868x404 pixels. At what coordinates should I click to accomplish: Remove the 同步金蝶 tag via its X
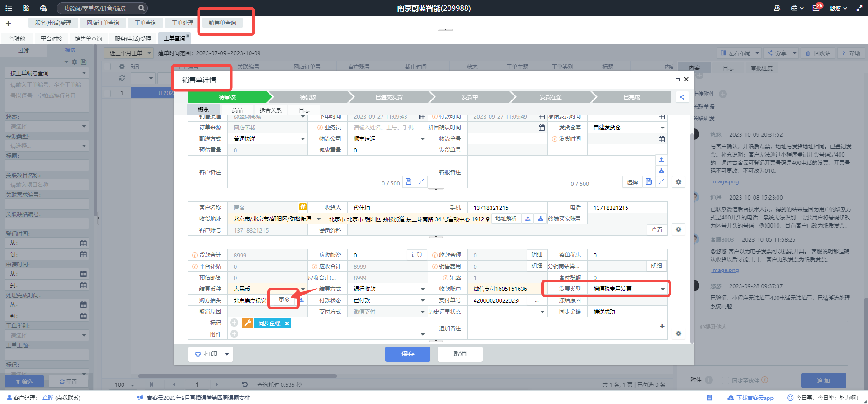[287, 323]
